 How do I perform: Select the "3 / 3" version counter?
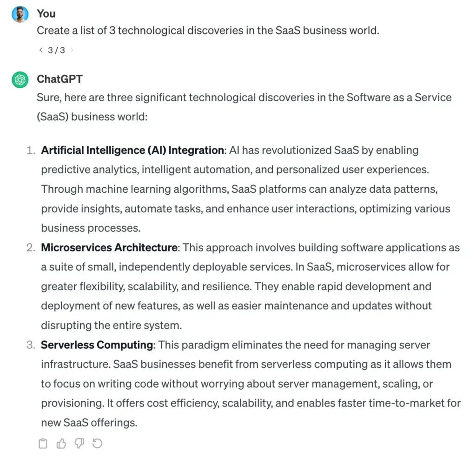[56, 50]
